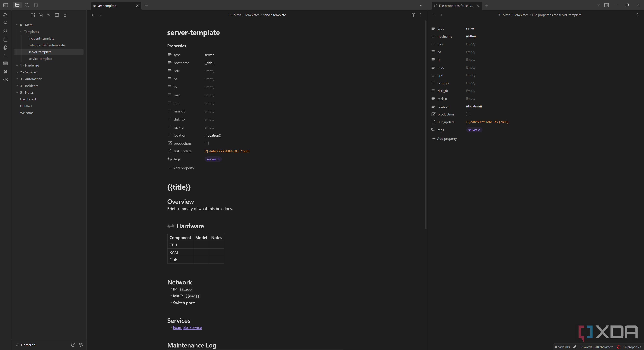Open the command palette terminal icon

5,55
